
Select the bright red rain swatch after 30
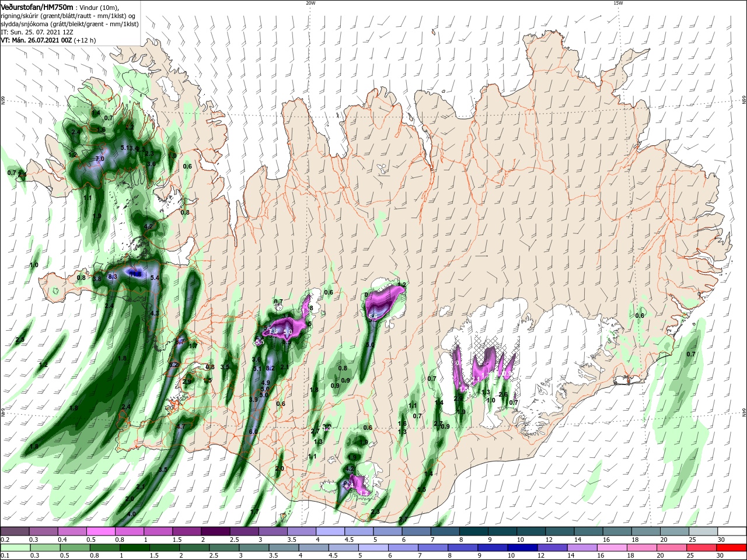tap(731, 548)
